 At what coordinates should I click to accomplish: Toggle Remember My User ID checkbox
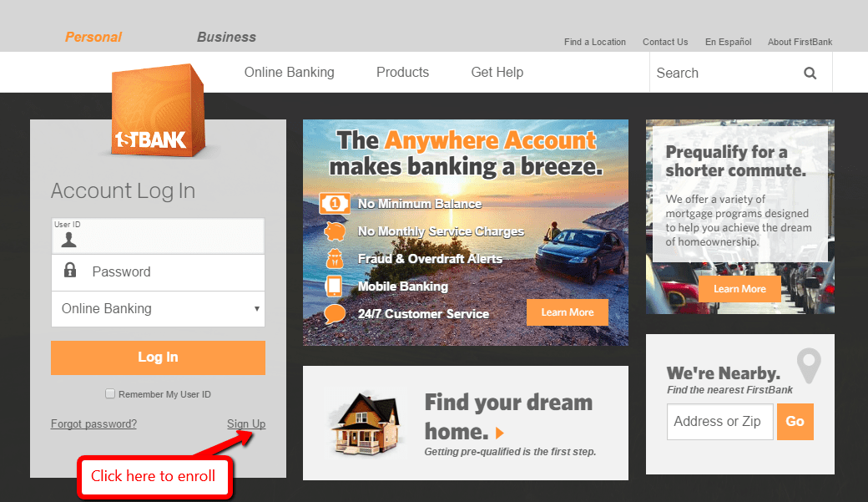110,393
